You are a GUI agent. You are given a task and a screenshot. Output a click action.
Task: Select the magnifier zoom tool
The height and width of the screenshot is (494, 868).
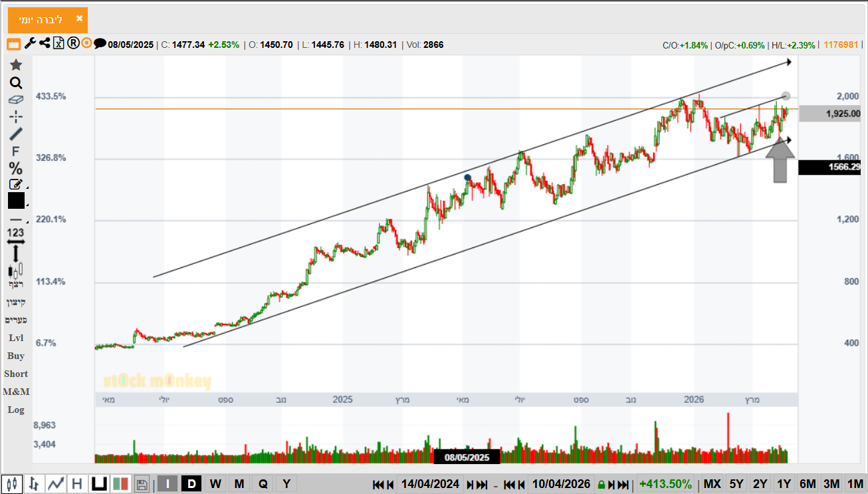16,83
